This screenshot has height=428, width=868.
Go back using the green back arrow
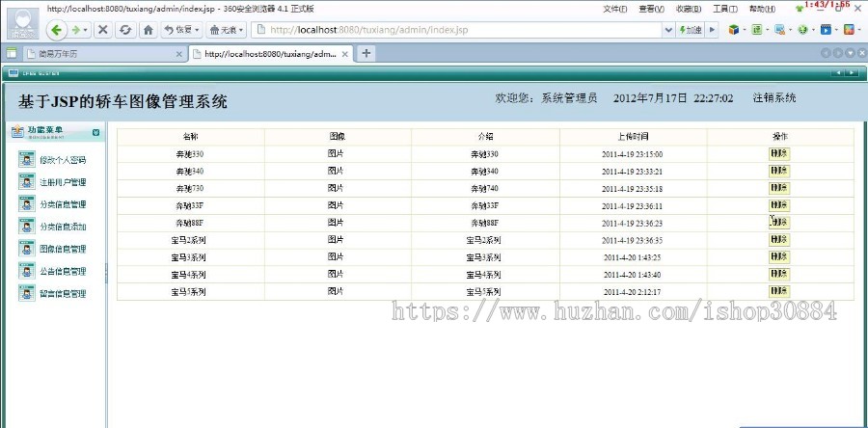tap(56, 30)
